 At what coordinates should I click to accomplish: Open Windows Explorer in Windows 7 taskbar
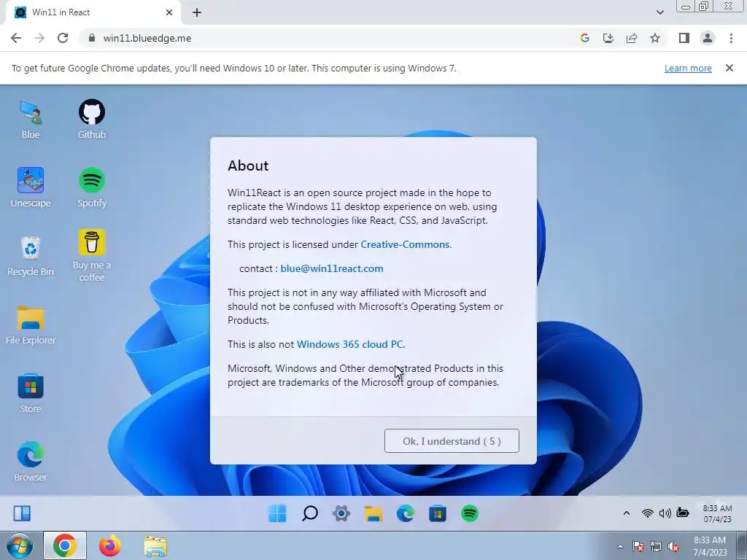pos(155,547)
